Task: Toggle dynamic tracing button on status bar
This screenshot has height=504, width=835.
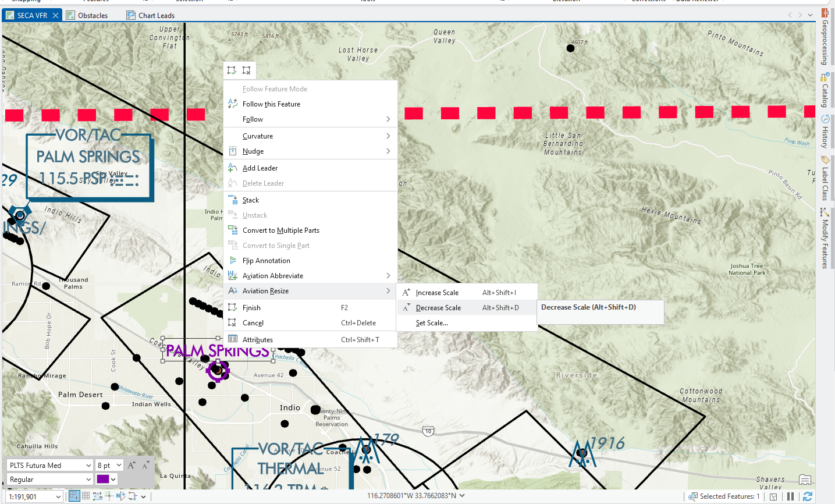Action: coord(132,496)
